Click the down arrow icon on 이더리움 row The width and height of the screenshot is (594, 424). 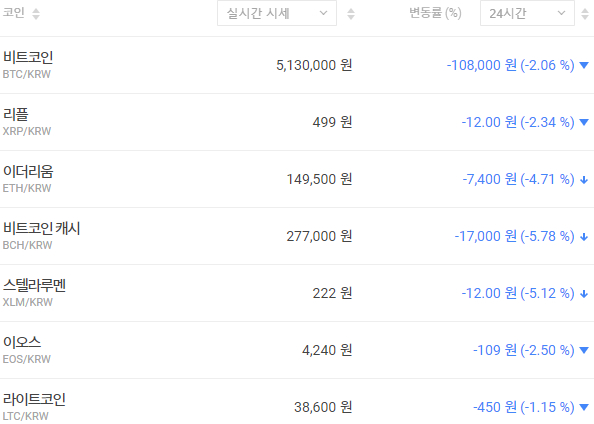click(x=584, y=180)
